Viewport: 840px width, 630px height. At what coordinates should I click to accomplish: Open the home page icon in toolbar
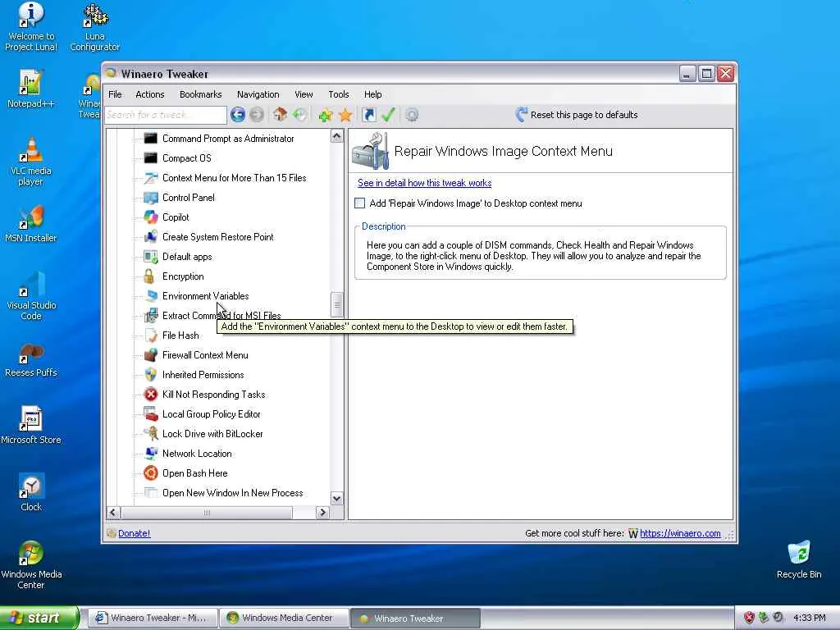tap(281, 115)
